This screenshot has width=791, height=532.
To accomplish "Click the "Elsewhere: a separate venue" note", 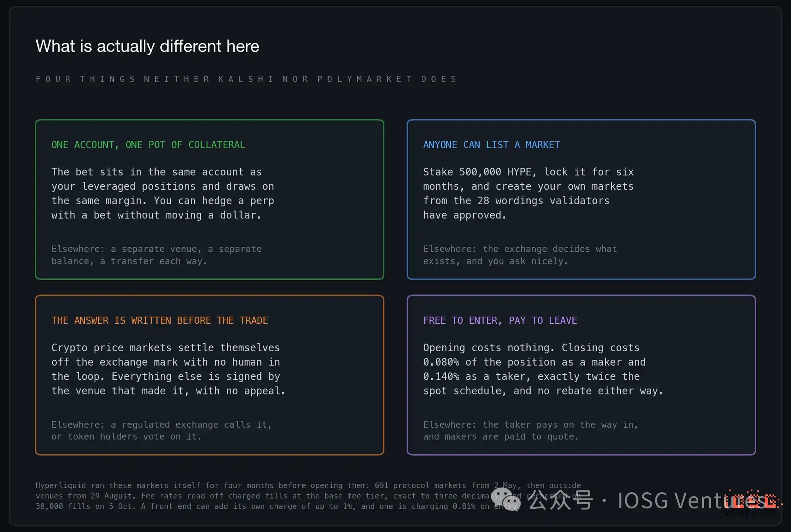I will click(x=156, y=255).
